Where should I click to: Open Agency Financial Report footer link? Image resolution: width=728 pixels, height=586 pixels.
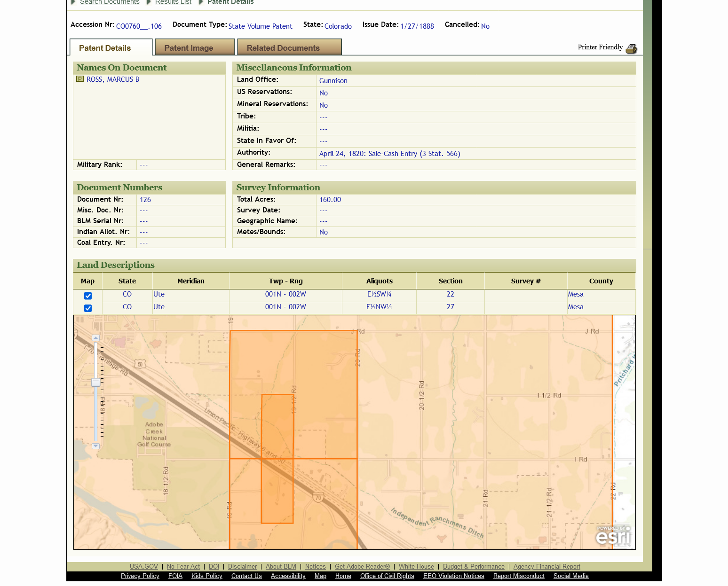coord(547,566)
